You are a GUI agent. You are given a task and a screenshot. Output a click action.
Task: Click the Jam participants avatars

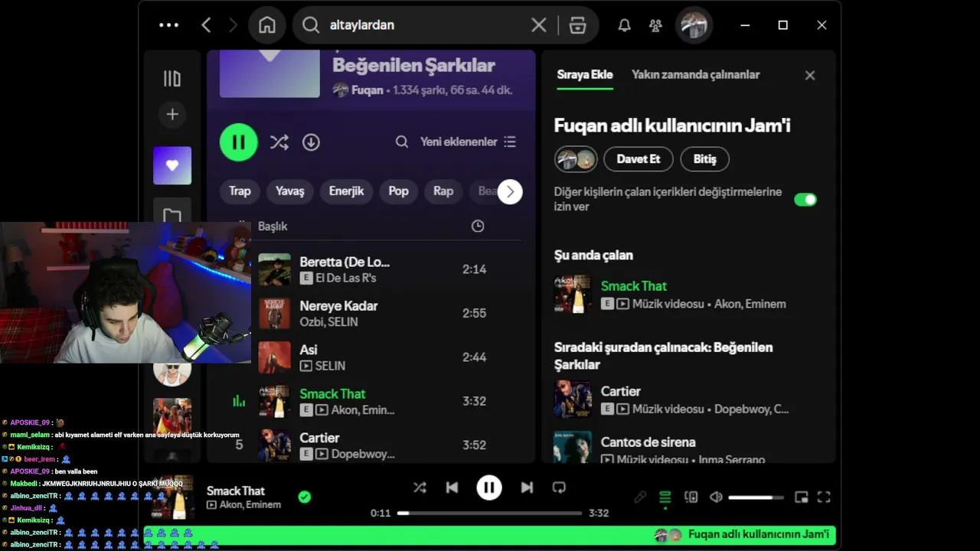click(x=576, y=159)
